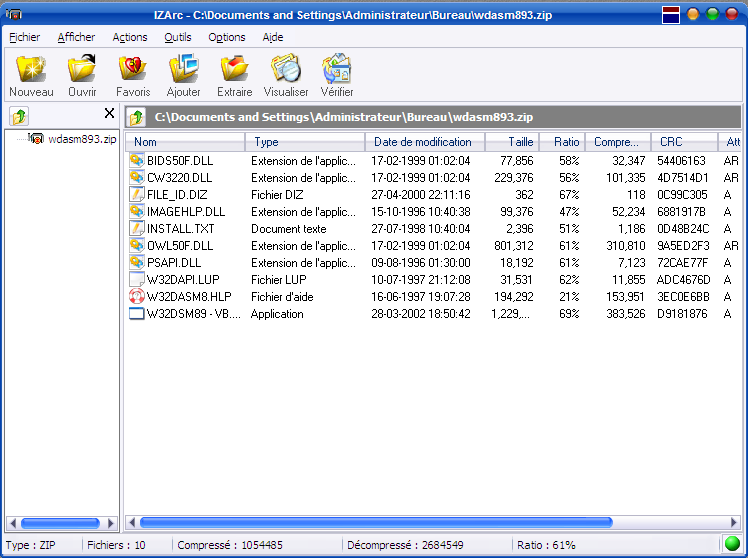The width and height of the screenshot is (748, 558).
Task: Open the Fichier menu
Action: (x=24, y=37)
